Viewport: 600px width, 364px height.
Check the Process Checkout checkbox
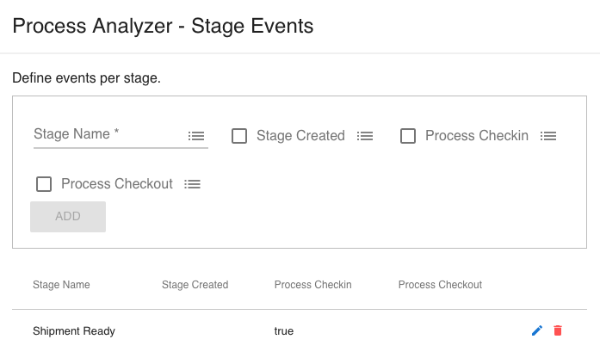pyautogui.click(x=44, y=184)
